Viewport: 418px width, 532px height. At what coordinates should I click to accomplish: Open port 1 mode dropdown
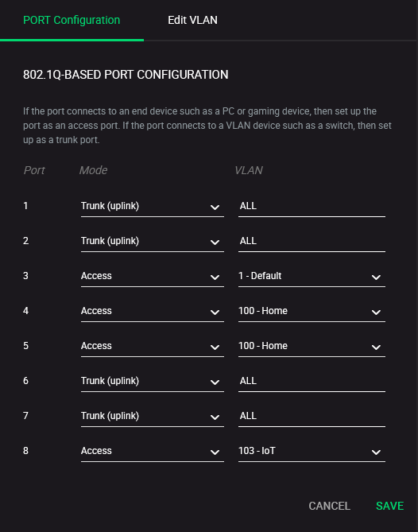point(153,206)
